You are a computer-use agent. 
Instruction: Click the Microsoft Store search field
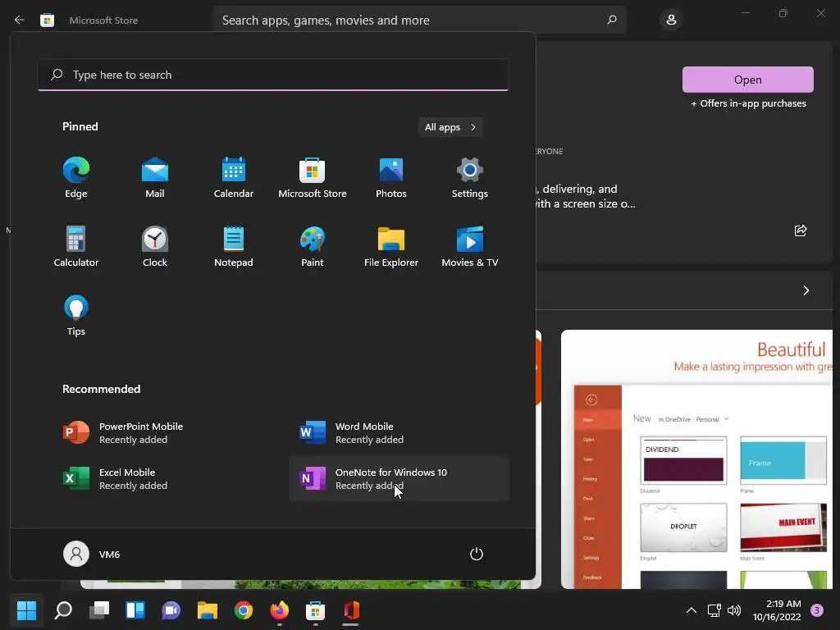pos(419,20)
